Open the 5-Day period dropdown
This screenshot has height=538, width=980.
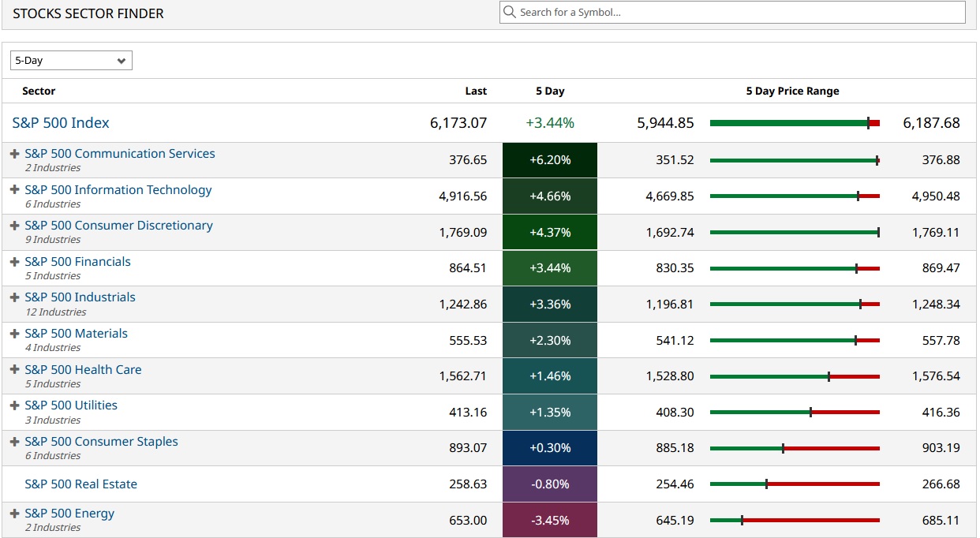(71, 61)
